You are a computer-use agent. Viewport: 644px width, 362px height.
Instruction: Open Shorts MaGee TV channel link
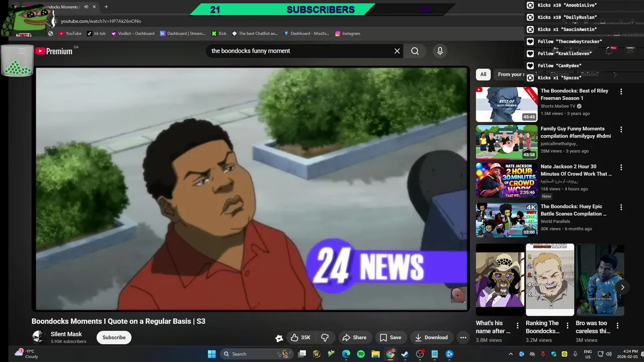[x=558, y=106]
